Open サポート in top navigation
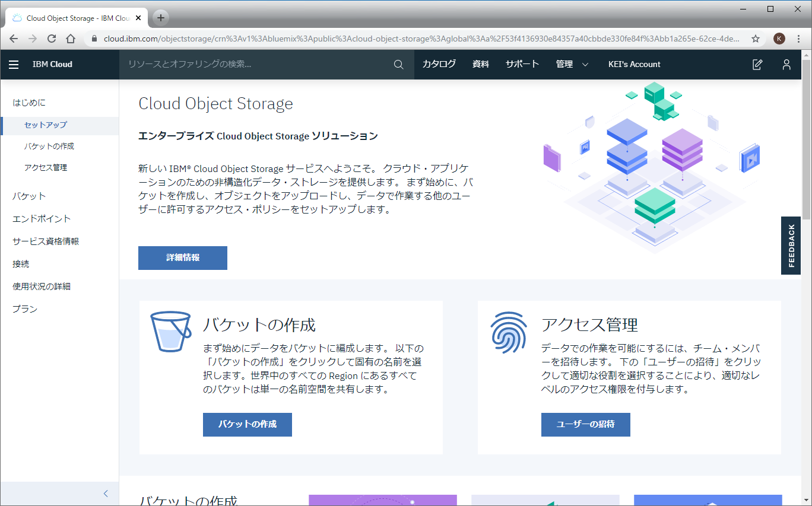812x506 pixels. click(x=522, y=65)
